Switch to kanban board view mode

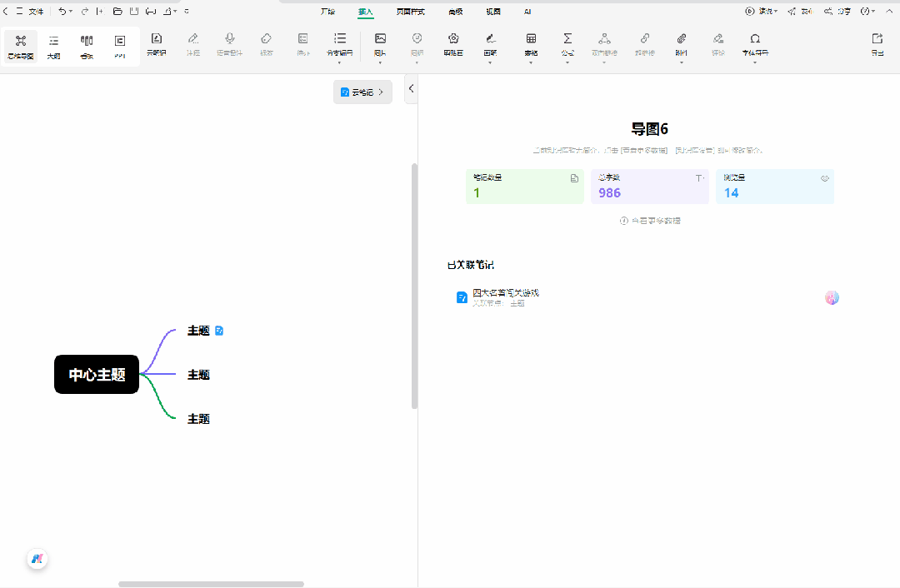[87, 46]
